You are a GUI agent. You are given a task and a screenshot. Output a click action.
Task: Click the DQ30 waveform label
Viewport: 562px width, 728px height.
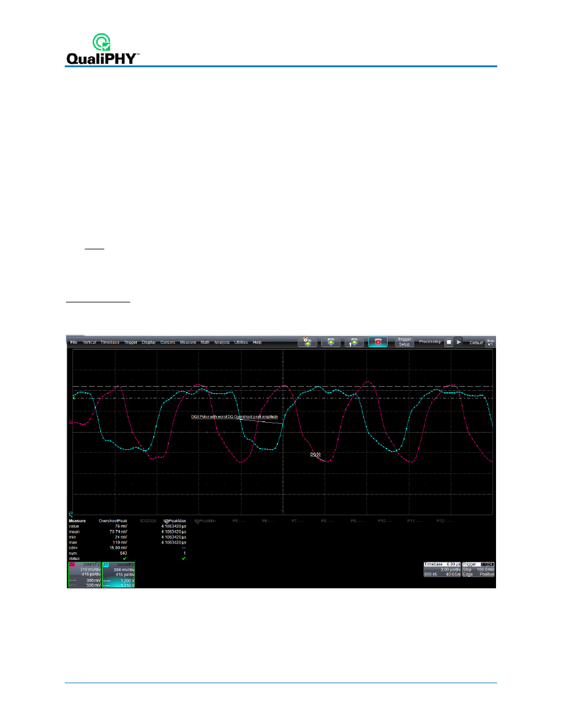pos(316,454)
